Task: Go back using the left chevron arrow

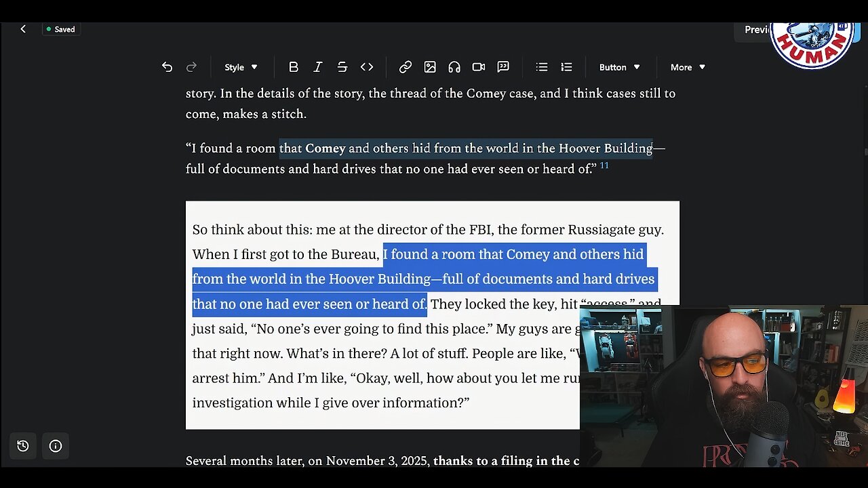Action: tap(23, 29)
